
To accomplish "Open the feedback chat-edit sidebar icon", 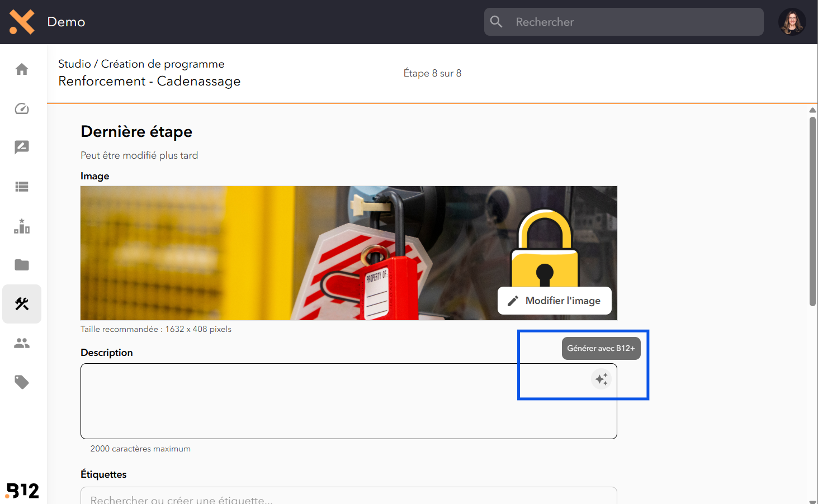I will coord(22,147).
